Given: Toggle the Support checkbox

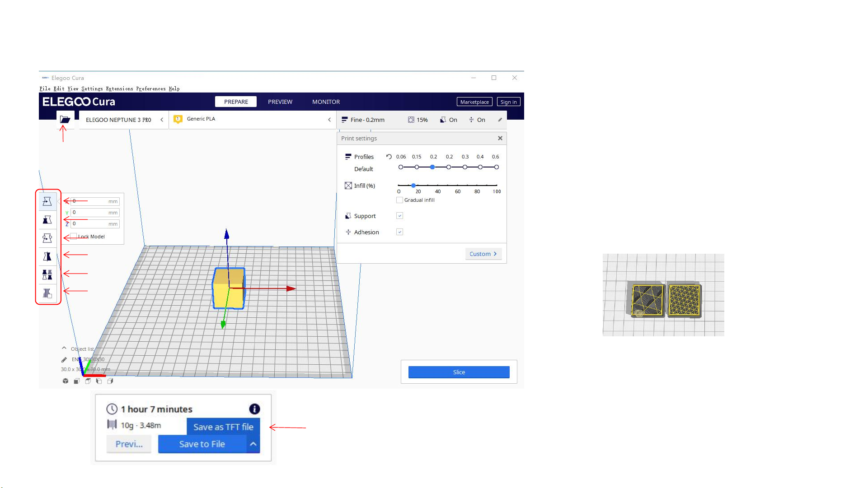Looking at the screenshot, I should click(399, 216).
